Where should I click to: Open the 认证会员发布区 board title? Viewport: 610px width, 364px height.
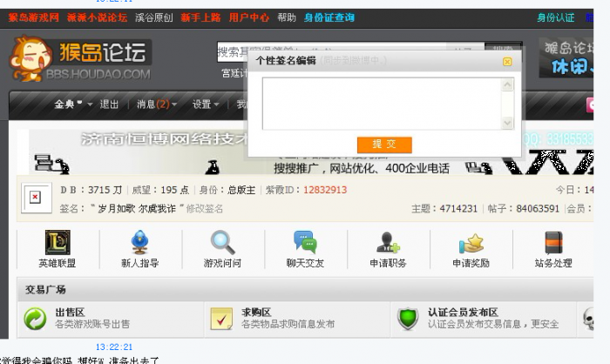coord(463,313)
